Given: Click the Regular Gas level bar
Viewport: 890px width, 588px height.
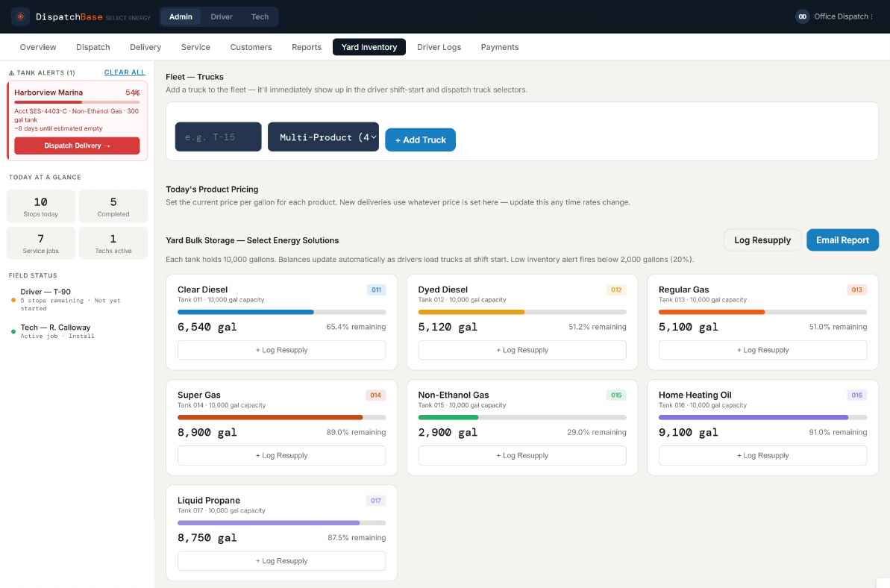Looking at the screenshot, I should (763, 312).
